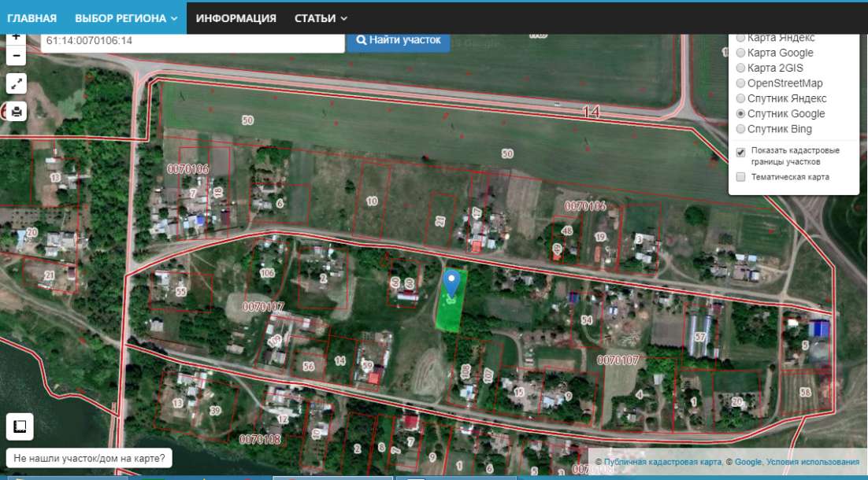Toggle fullscreen map view
This screenshot has width=868, height=480.
17,83
